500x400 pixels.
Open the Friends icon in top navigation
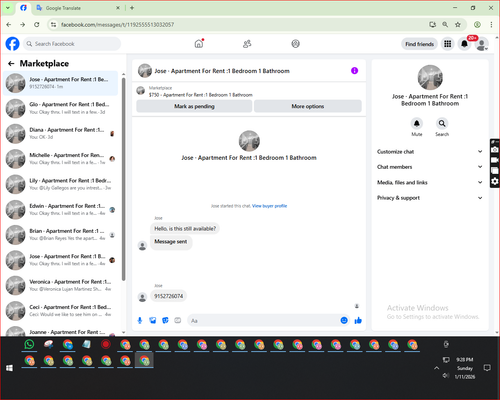point(247,44)
